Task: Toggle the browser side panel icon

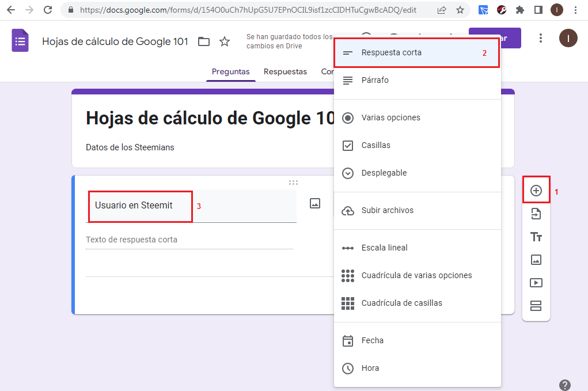Action: coord(538,10)
